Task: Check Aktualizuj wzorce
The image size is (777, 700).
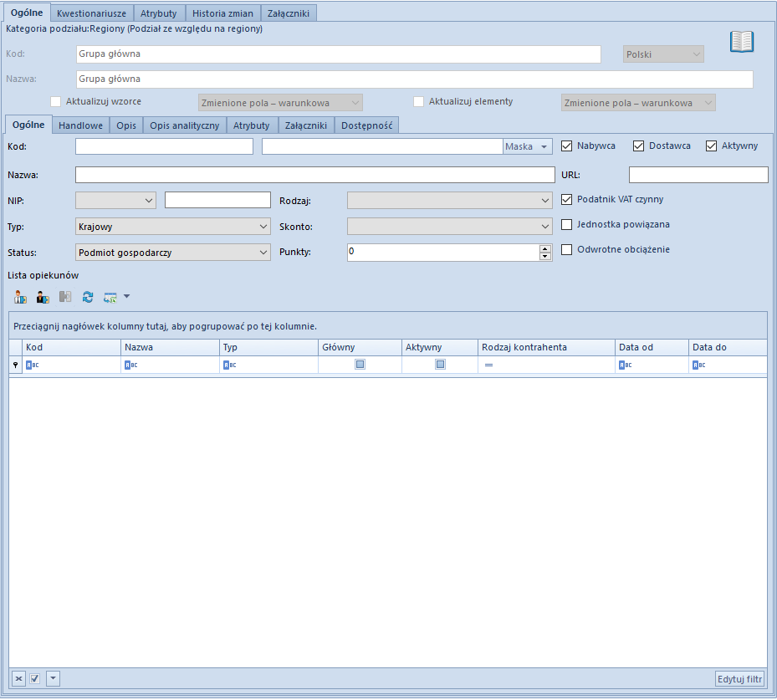Action: 55,101
